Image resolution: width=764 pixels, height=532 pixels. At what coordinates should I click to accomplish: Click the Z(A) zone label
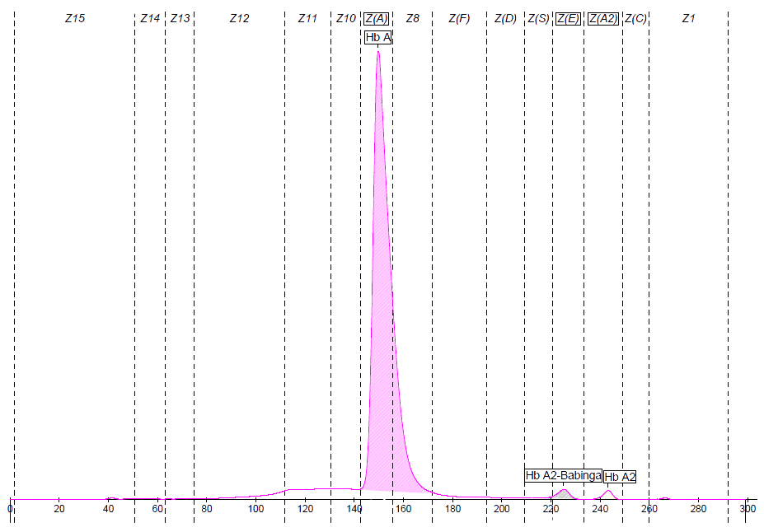click(x=377, y=18)
